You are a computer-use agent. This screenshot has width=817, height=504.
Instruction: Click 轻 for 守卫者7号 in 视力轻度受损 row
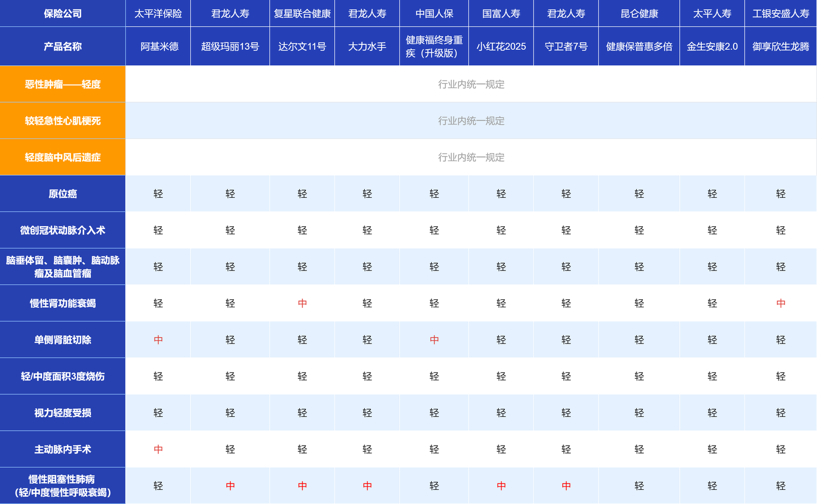point(566,413)
